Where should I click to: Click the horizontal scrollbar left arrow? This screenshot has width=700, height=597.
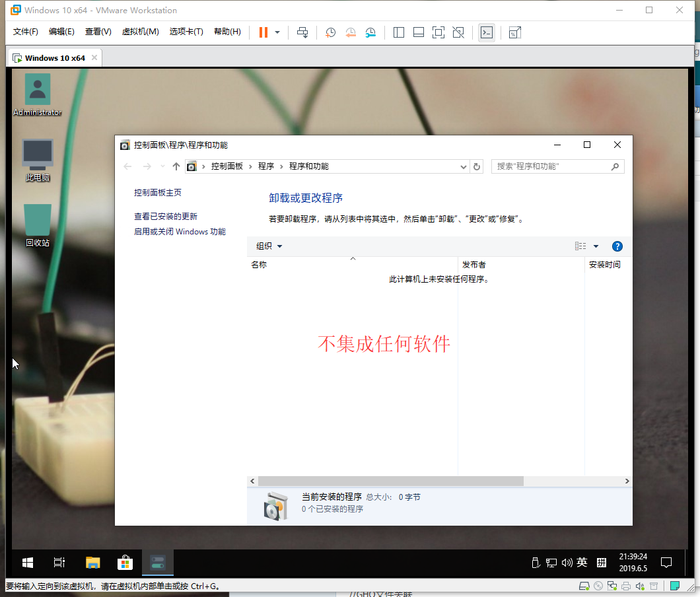[253, 481]
